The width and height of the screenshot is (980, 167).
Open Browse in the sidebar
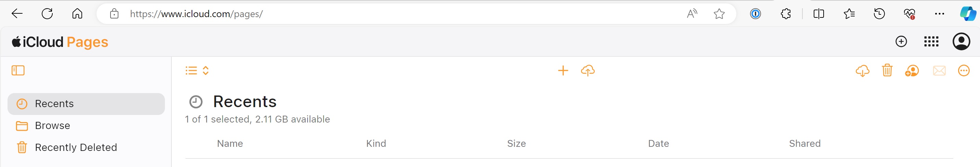click(x=52, y=126)
